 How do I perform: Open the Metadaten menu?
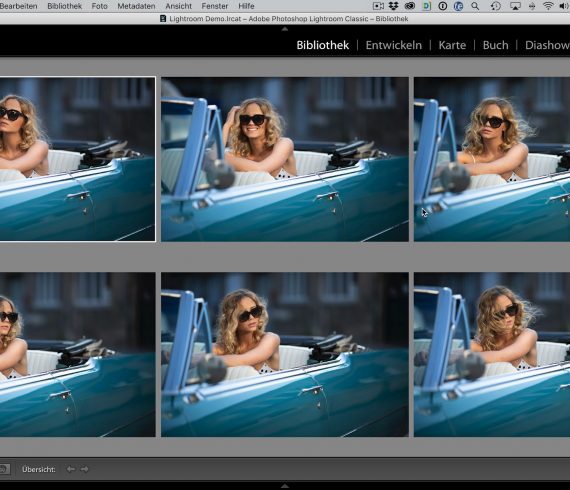click(136, 6)
